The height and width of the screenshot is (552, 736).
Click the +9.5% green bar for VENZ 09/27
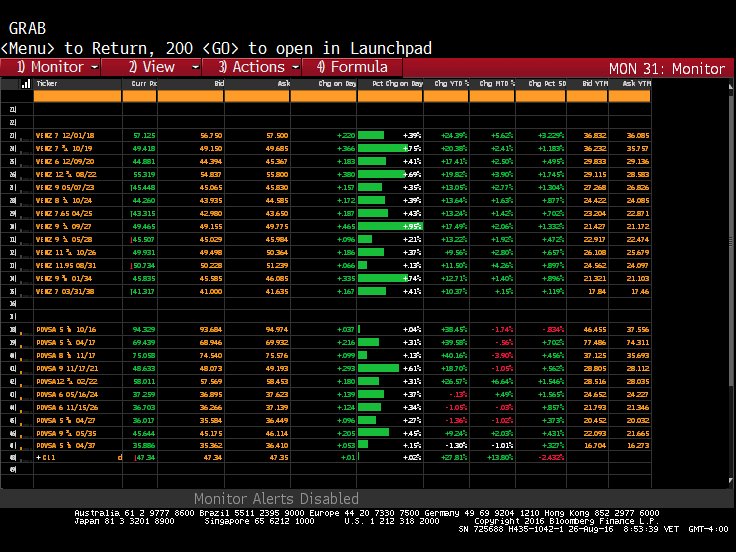pos(390,227)
